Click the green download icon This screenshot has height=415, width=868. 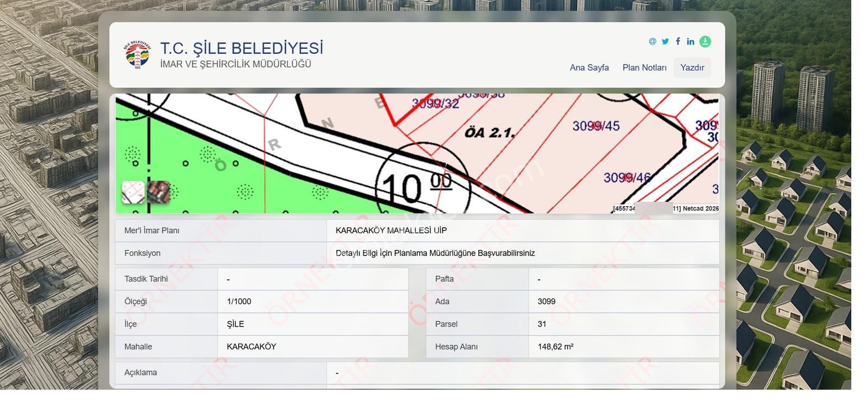705,41
